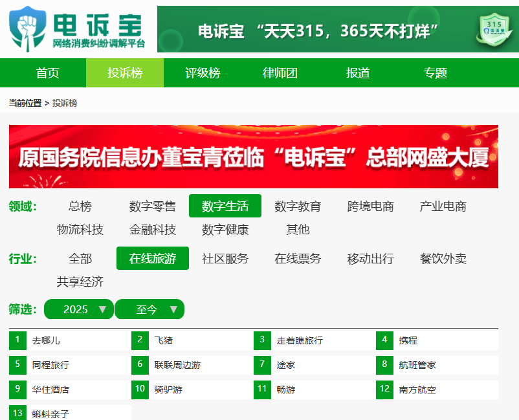Select the 金融科技 domain filter

tap(153, 229)
